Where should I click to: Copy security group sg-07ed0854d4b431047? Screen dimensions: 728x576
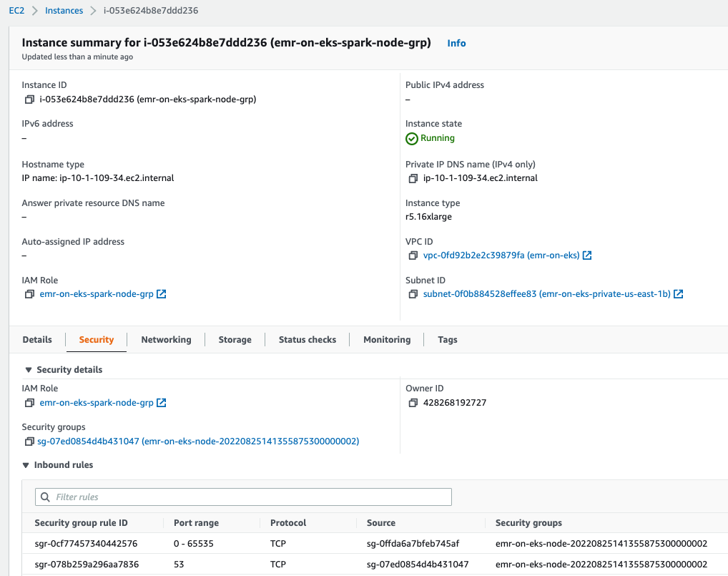(x=29, y=441)
